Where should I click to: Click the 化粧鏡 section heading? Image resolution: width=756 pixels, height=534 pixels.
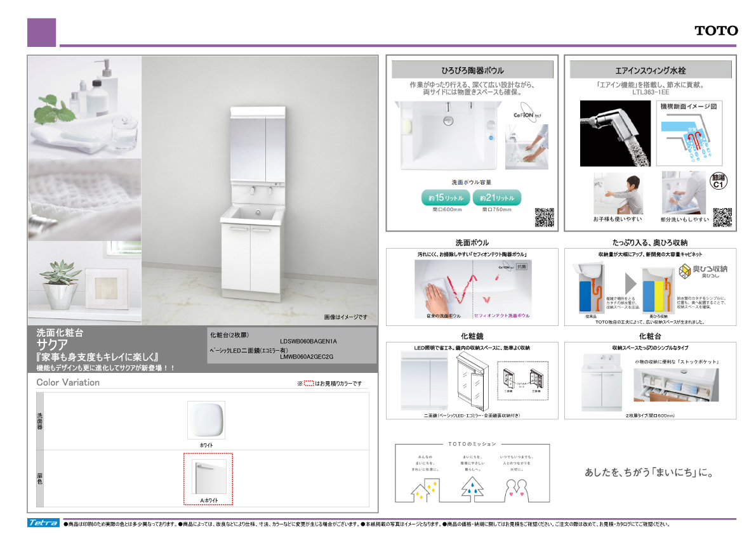[472, 336]
